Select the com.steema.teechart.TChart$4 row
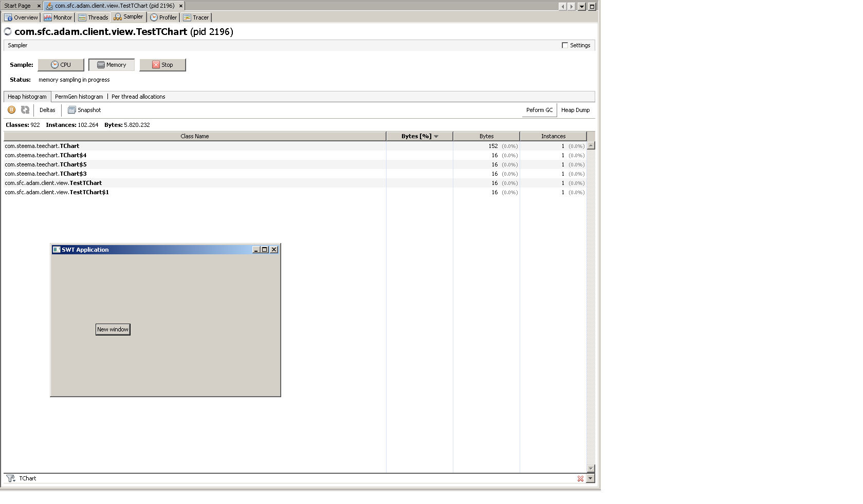Image resolution: width=863 pixels, height=504 pixels. pyautogui.click(x=295, y=155)
